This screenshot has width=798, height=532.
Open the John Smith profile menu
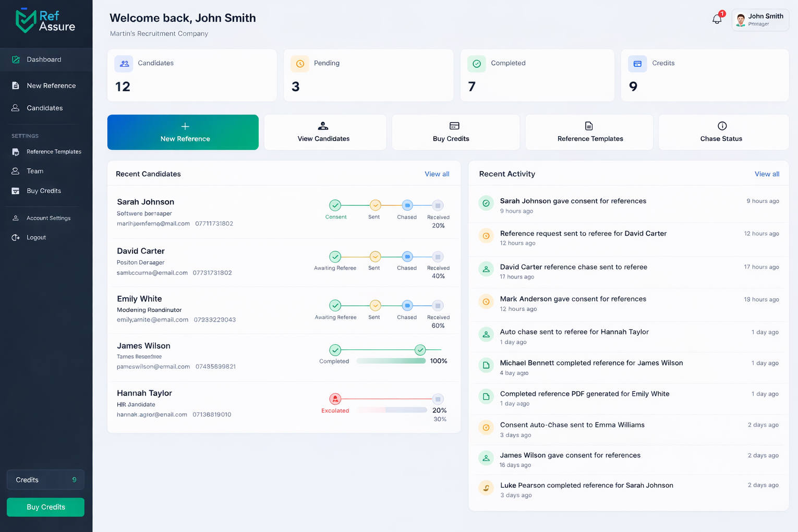(x=759, y=19)
